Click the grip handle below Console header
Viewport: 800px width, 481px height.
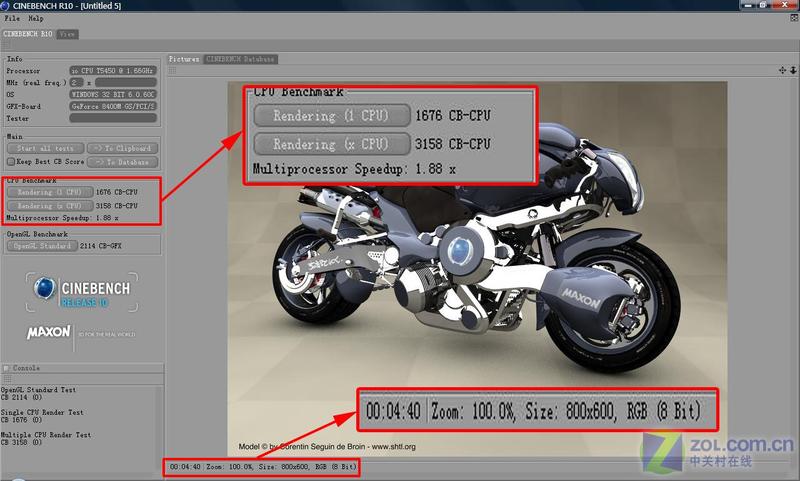click(7, 379)
